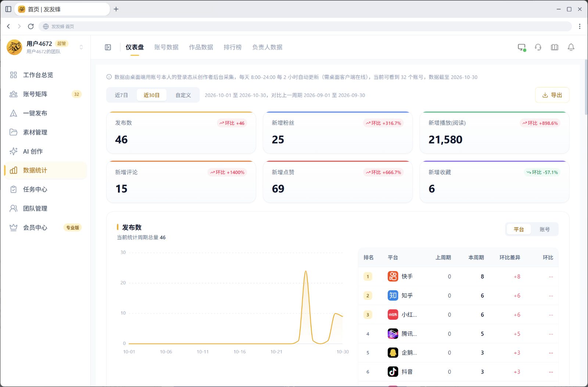Open 账号矩阵 in the sidebar
The width and height of the screenshot is (588, 387).
[x=45, y=94]
